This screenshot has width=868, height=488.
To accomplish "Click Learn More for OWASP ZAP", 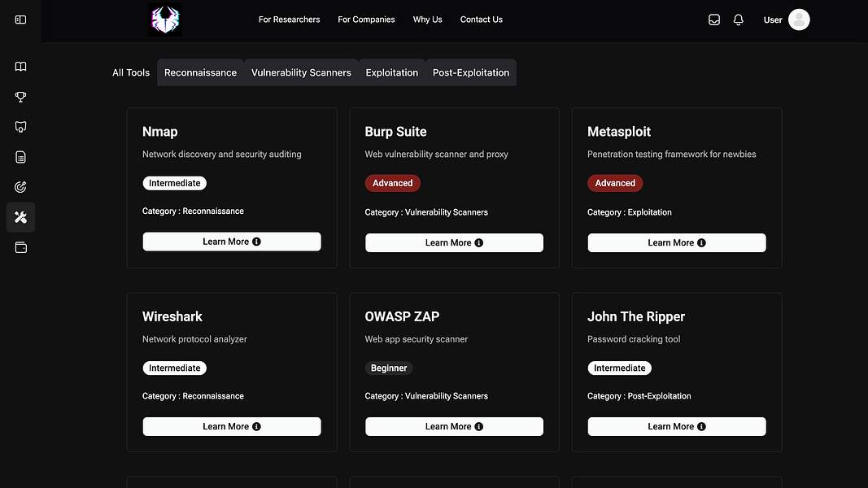I will (455, 426).
